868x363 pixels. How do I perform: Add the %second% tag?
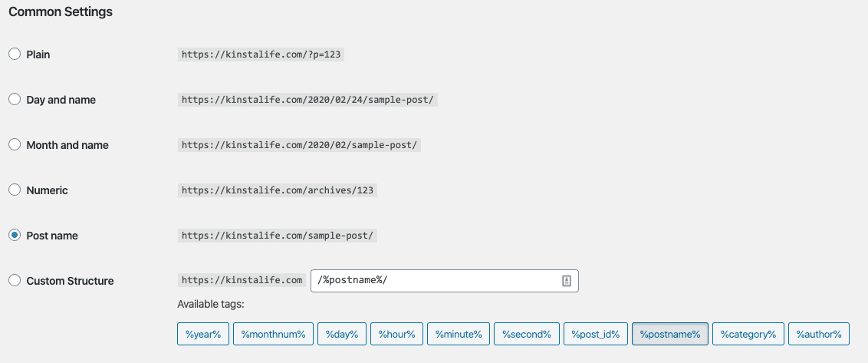[527, 334]
